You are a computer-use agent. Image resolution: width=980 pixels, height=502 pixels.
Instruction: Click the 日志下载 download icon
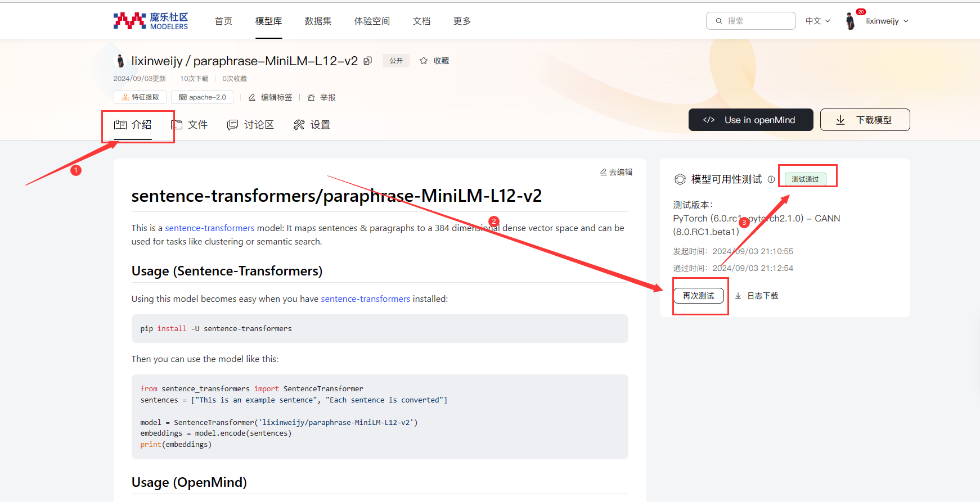coord(738,296)
